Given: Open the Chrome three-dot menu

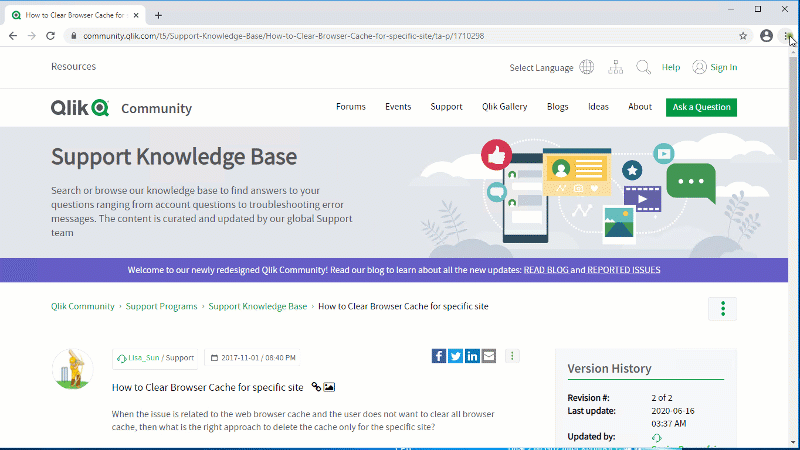Looking at the screenshot, I should (786, 35).
